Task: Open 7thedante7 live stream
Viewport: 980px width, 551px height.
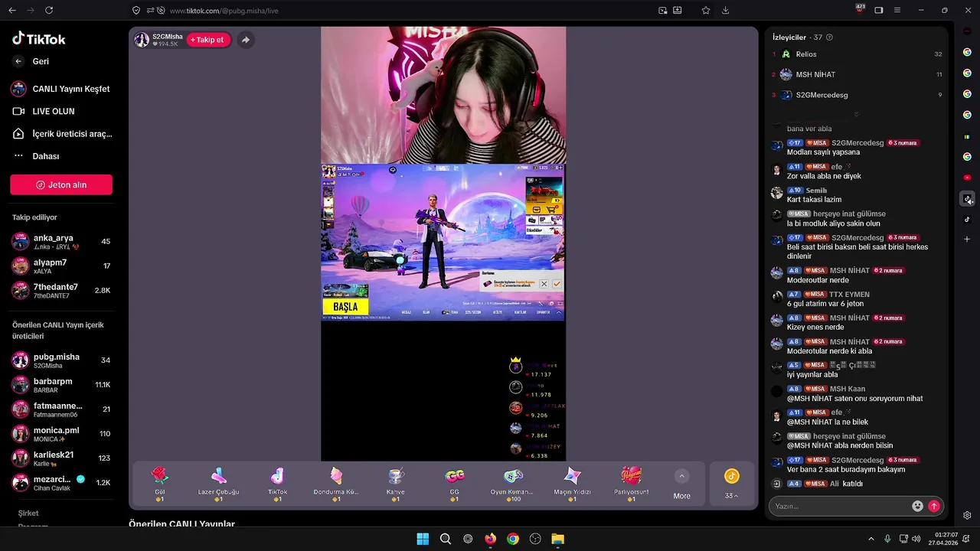Action: click(61, 291)
